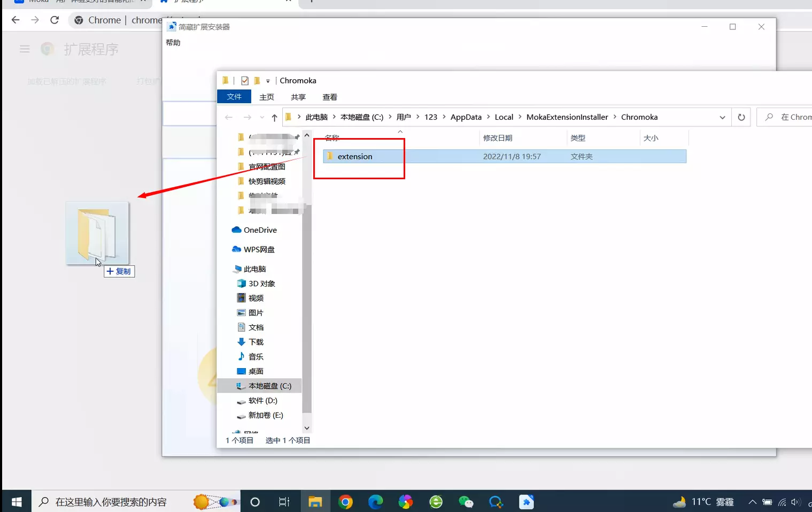Open the colorful pinwheel app in taskbar
The height and width of the screenshot is (512, 812).
tap(406, 502)
